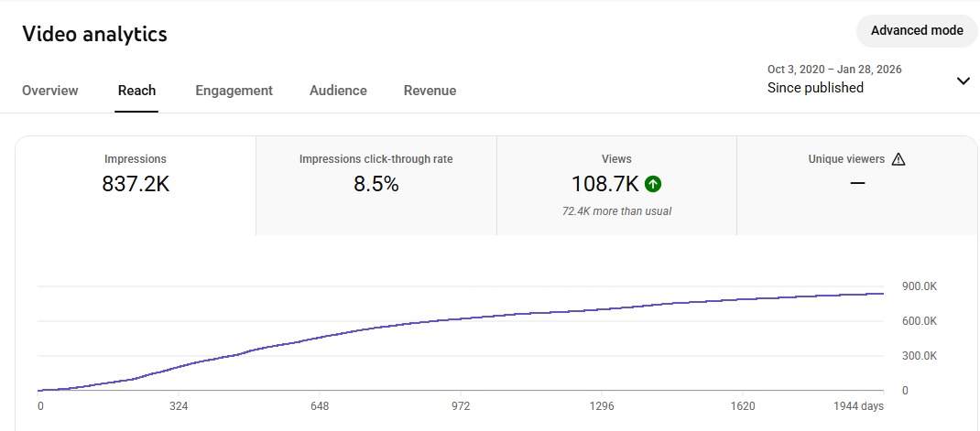Viewport: 980px width, 431px height.
Task: Click the 72.4K more than usual note
Action: click(616, 211)
